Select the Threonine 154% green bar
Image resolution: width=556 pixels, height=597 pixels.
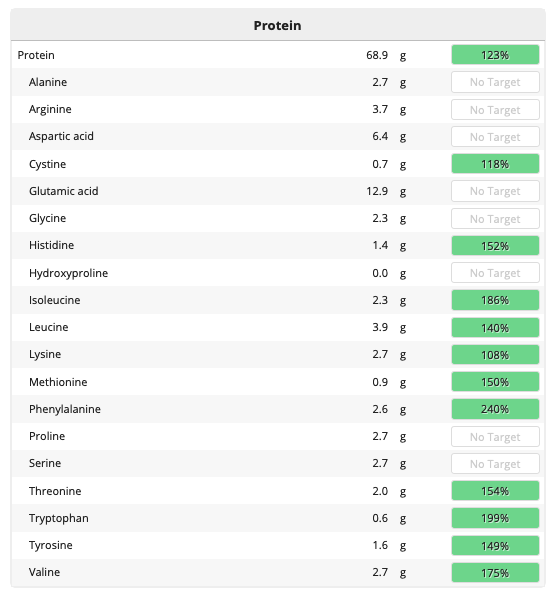tap(495, 491)
